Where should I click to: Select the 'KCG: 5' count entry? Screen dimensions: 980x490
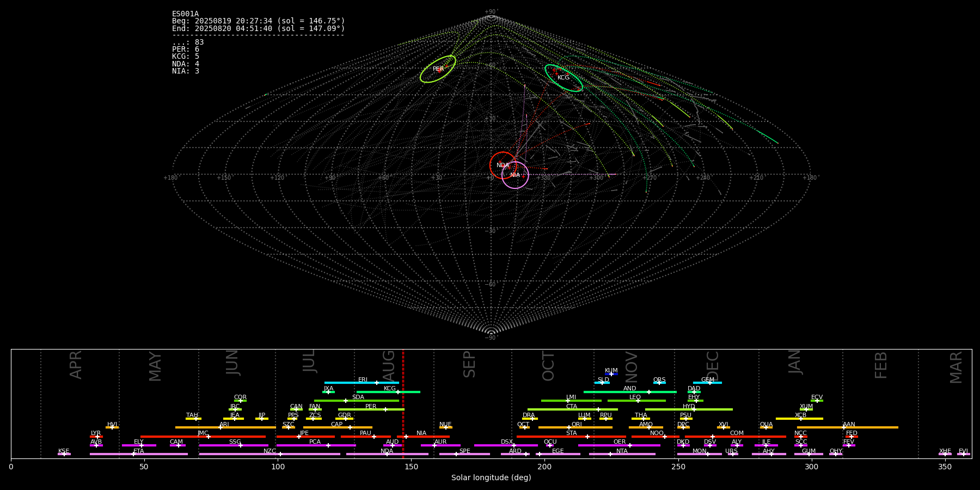tap(186, 57)
